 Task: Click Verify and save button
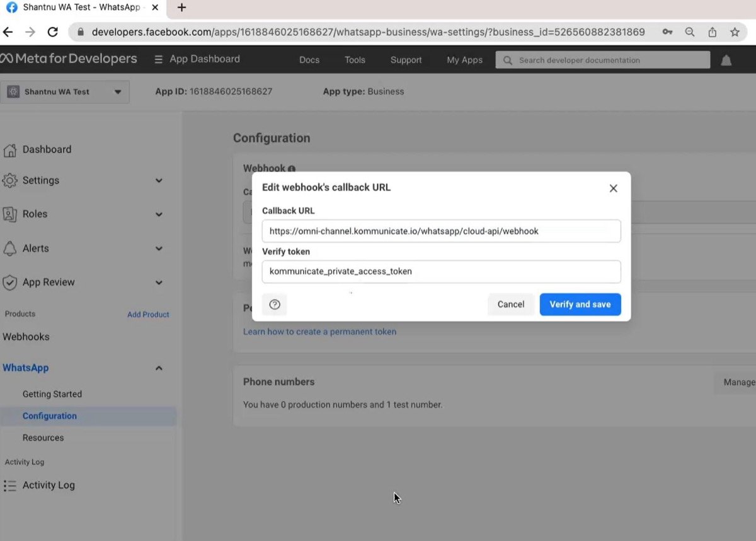580,304
